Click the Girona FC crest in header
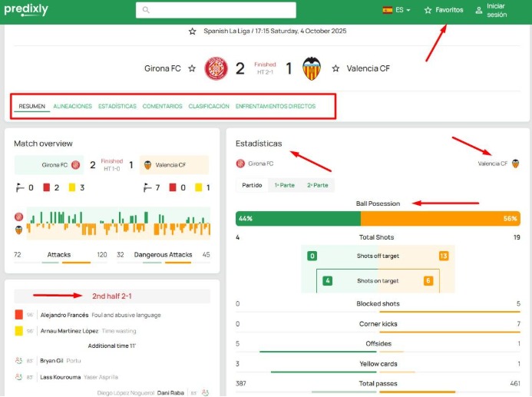 pyautogui.click(x=216, y=68)
